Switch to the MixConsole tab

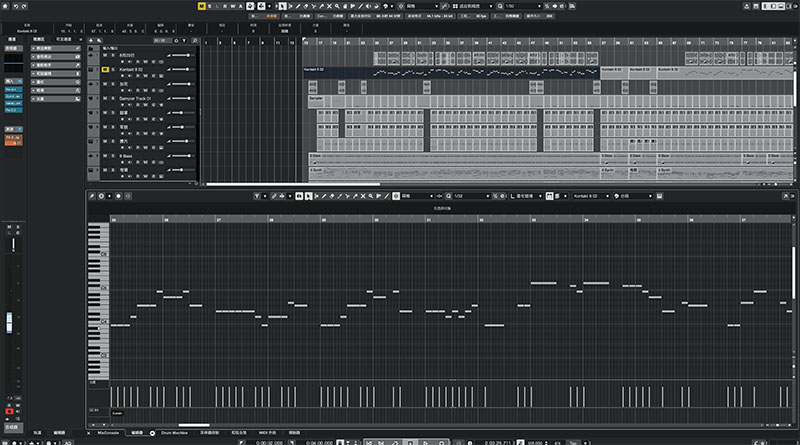108,433
